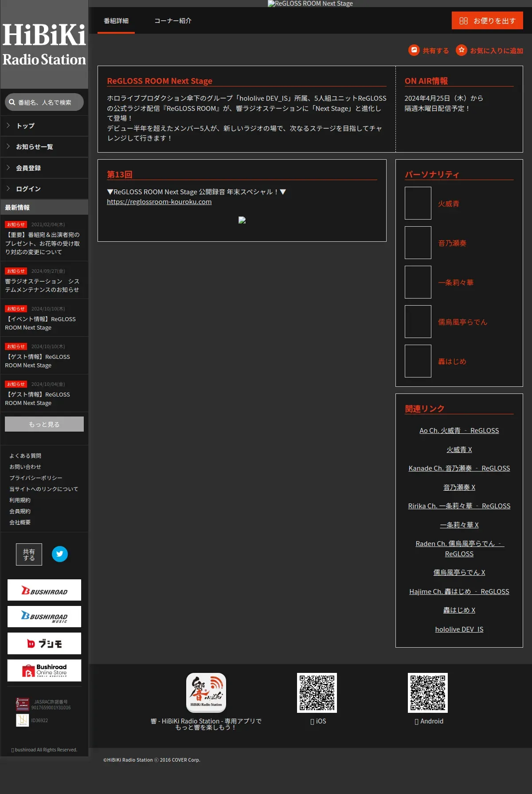Open the hololive DEV_IS link
The height and width of the screenshot is (794, 532).
tap(459, 629)
